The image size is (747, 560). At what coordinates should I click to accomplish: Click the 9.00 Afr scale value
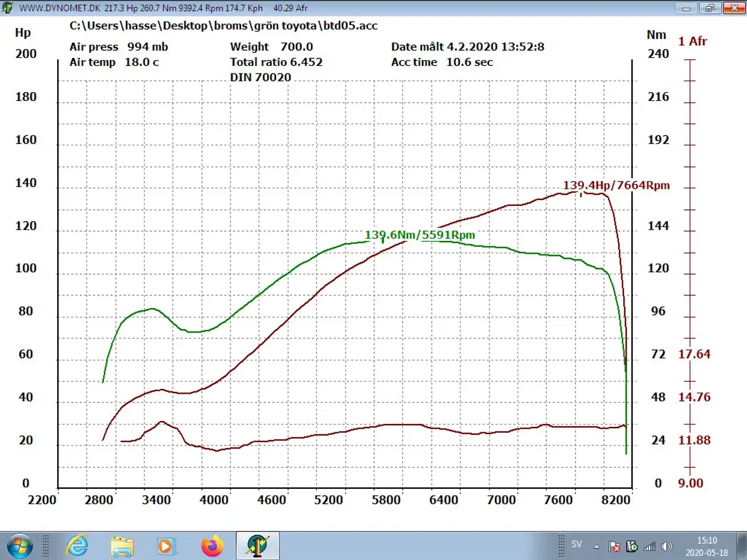(x=690, y=483)
